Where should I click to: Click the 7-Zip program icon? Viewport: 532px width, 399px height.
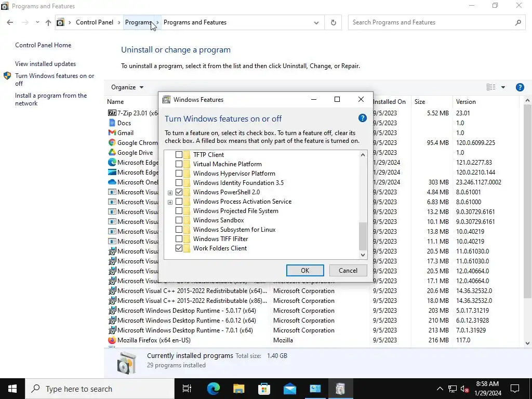[x=112, y=113]
